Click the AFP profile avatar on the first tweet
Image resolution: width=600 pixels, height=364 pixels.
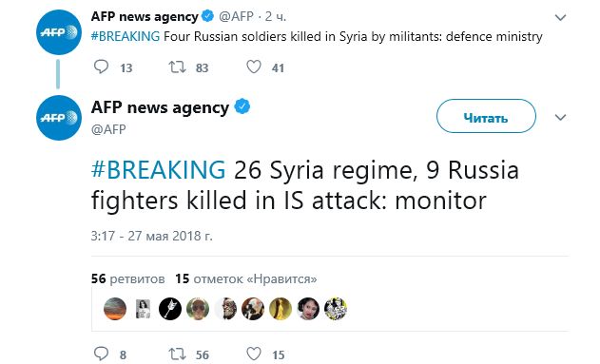pos(59,32)
